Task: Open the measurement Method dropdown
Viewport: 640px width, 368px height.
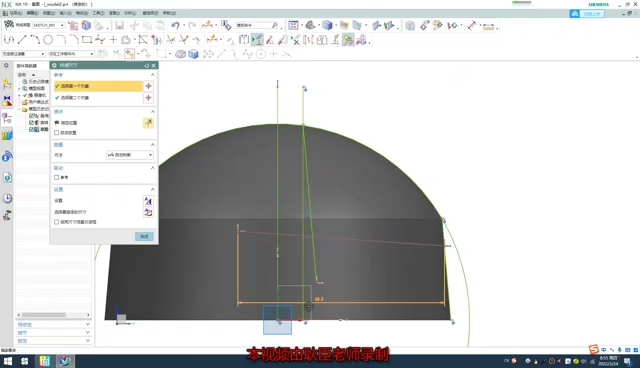Action: (x=130, y=155)
